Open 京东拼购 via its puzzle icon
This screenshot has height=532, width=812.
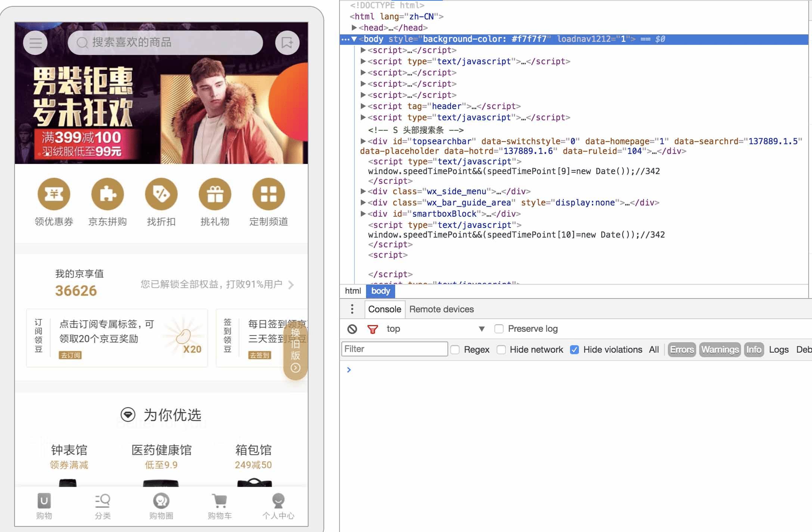coord(107,194)
